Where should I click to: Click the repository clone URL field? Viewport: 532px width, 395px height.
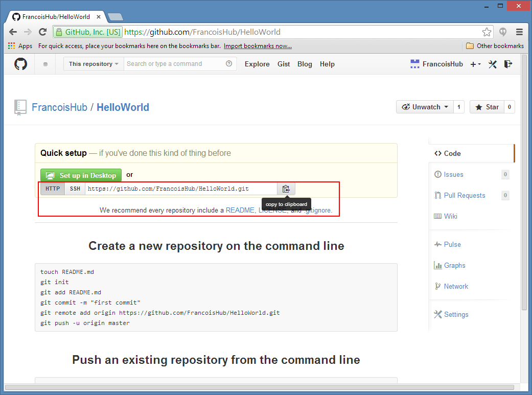[181, 189]
